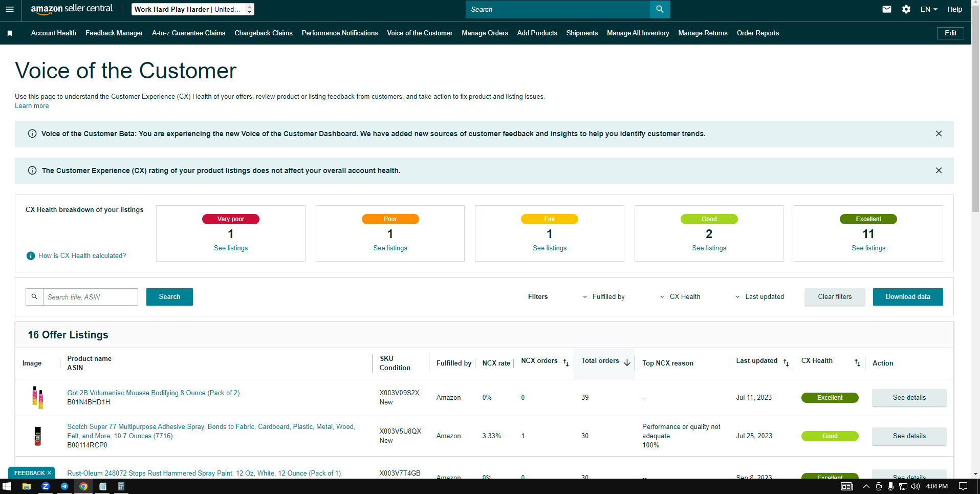Image resolution: width=980 pixels, height=494 pixels.
Task: Open File Explorer from the taskbar
Action: 27,486
